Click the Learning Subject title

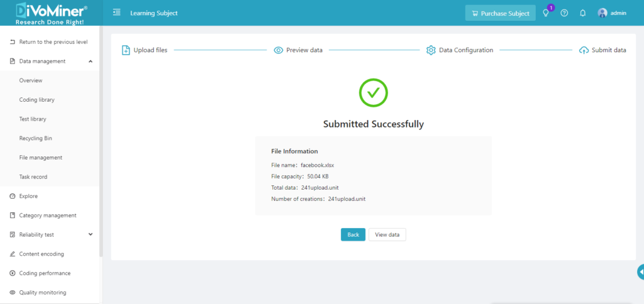154,13
